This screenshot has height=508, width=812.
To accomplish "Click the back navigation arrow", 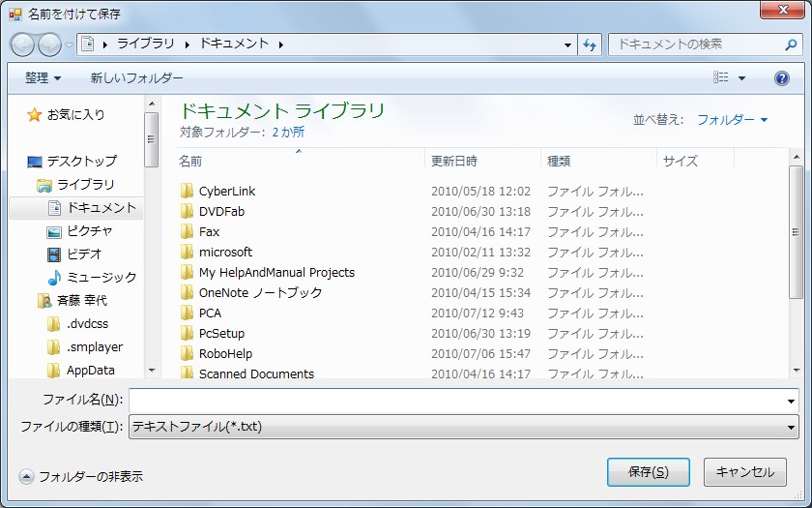I will (x=22, y=45).
